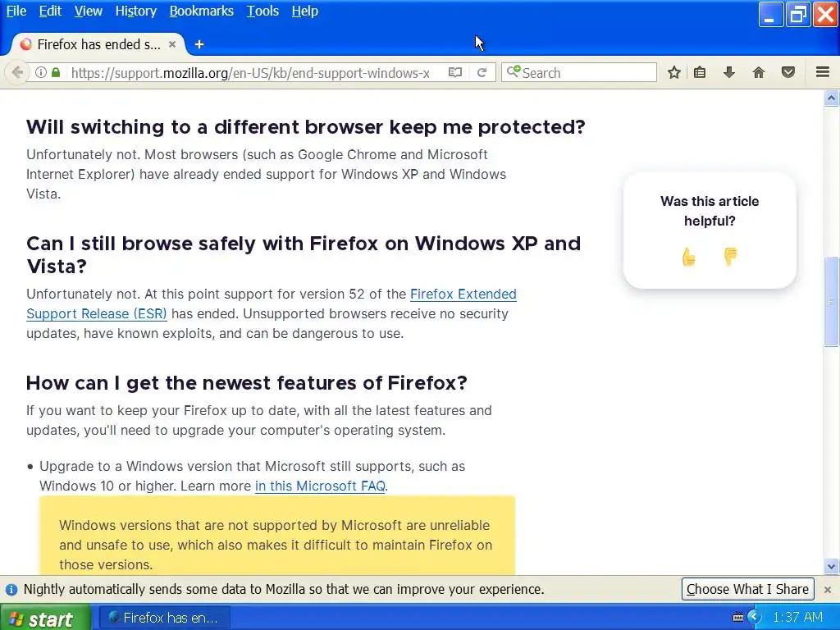Image resolution: width=840 pixels, height=630 pixels.
Task: Open the View menu
Action: tap(89, 11)
